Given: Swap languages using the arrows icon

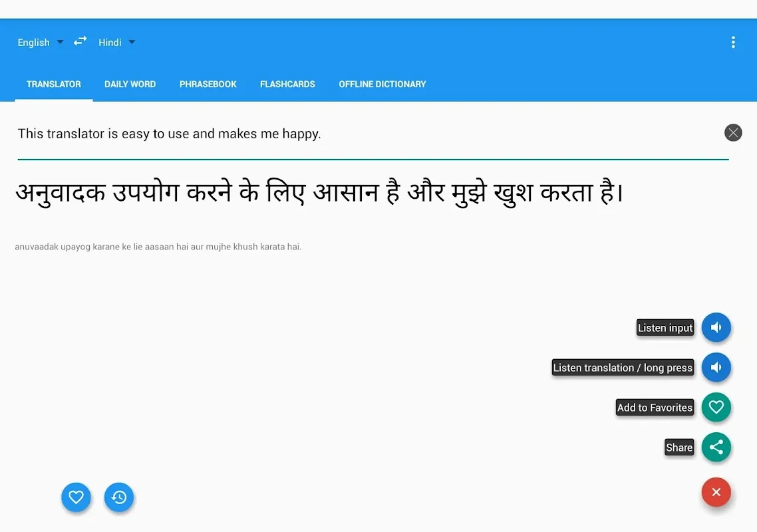Looking at the screenshot, I should pyautogui.click(x=80, y=41).
